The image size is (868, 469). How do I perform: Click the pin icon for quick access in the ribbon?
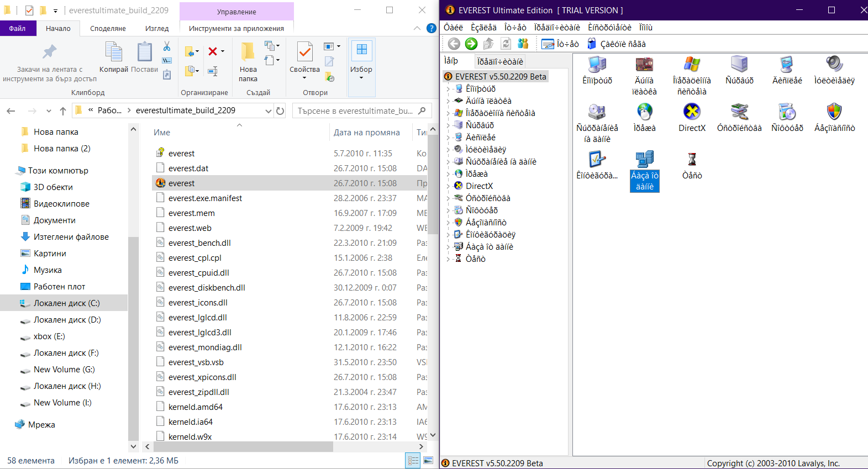50,52
